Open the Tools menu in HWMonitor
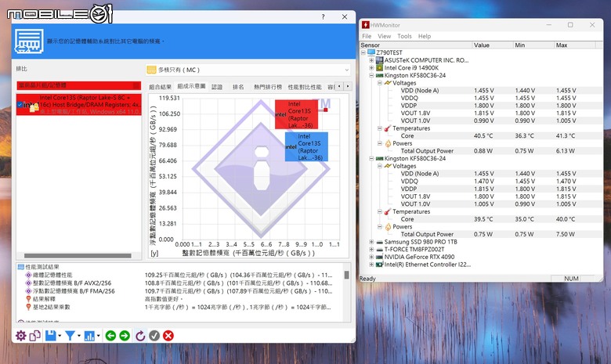Viewport: 611px width, 364px height. click(404, 36)
